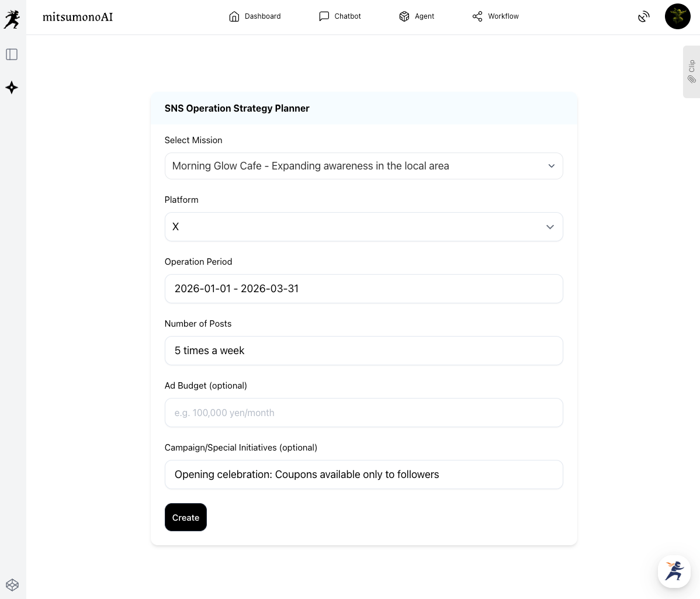Image resolution: width=700 pixels, height=599 pixels.
Task: Switch to the Agent section
Action: [x=417, y=16]
